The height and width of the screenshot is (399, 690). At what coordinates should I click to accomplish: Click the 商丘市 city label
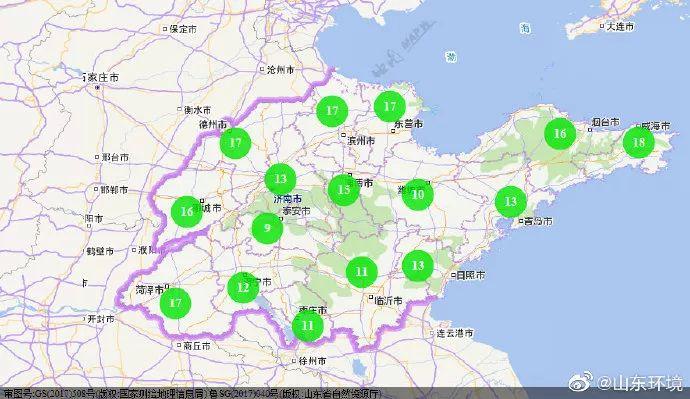coord(197,346)
